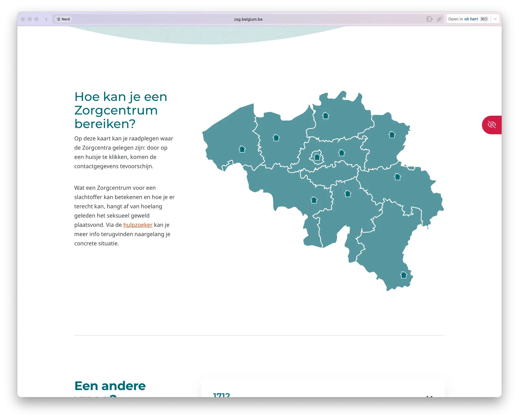Follow the "hulpzoeker" link

(138, 225)
